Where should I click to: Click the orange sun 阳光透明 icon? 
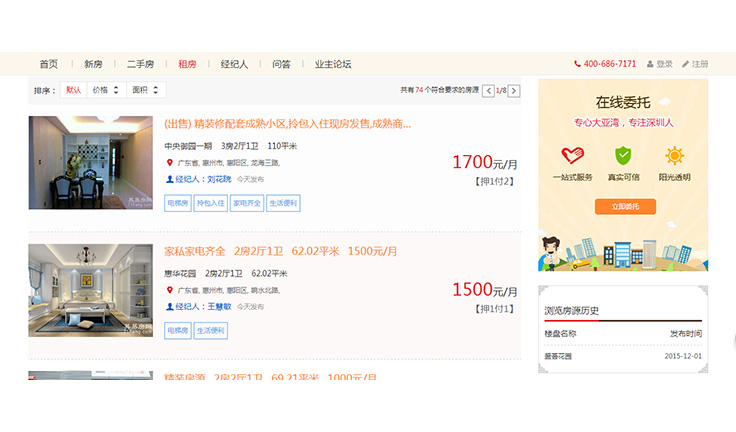675,155
